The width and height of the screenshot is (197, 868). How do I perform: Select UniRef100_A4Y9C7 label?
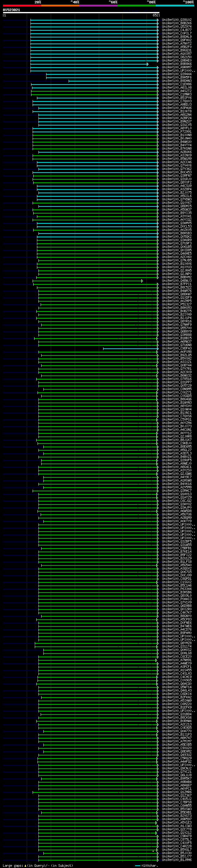(x=177, y=477)
